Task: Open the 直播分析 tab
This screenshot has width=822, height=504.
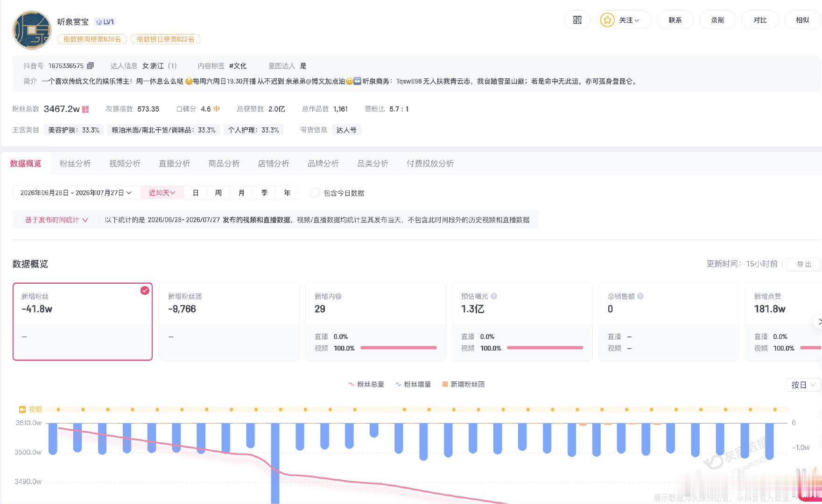Action: [175, 163]
